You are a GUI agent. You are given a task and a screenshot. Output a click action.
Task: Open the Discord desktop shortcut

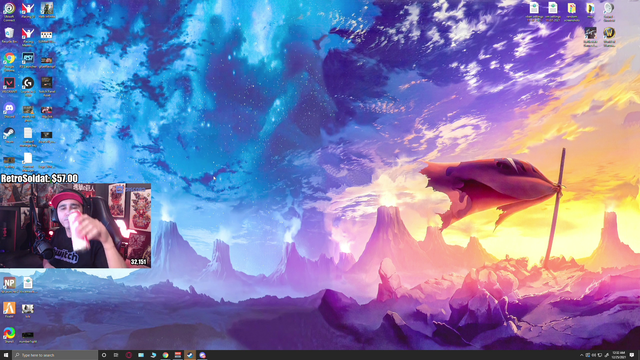click(x=9, y=109)
